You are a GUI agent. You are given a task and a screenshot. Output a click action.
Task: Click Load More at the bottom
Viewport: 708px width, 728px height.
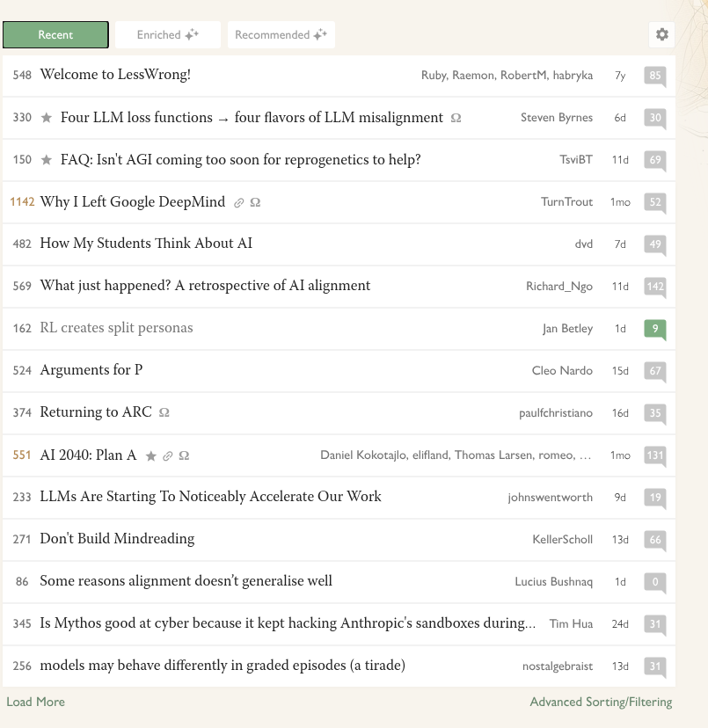[36, 702]
